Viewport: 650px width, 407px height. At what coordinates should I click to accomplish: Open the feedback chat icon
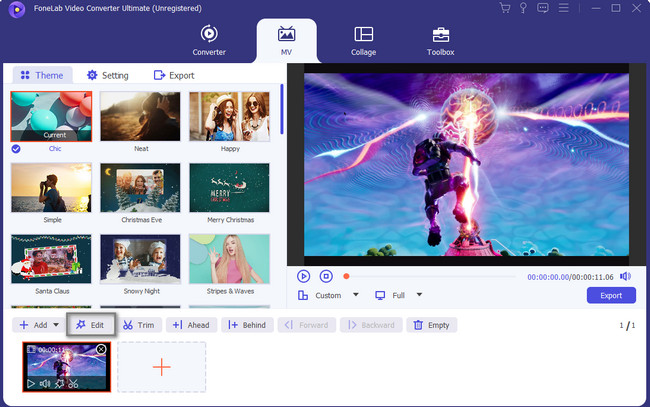click(543, 8)
